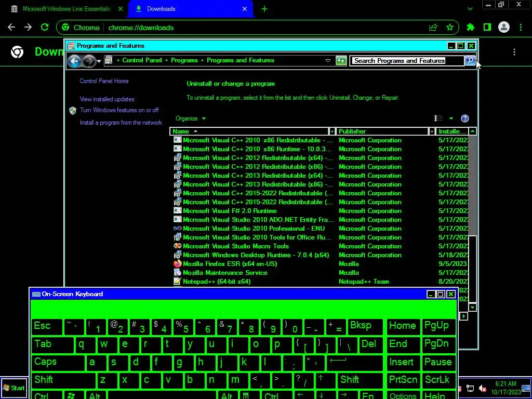
Task: Click Chrome address bar URL
Action: [141, 28]
